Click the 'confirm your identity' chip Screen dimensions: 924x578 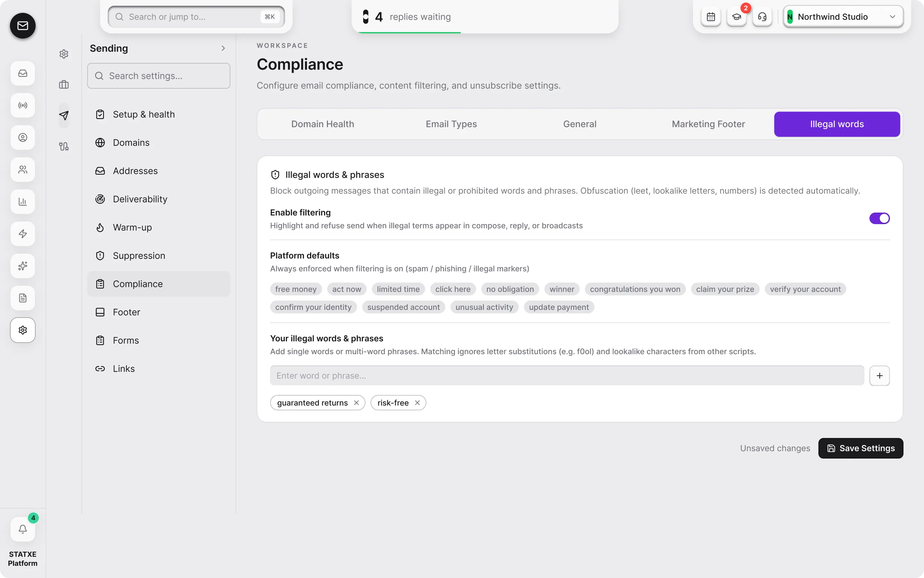(x=313, y=307)
